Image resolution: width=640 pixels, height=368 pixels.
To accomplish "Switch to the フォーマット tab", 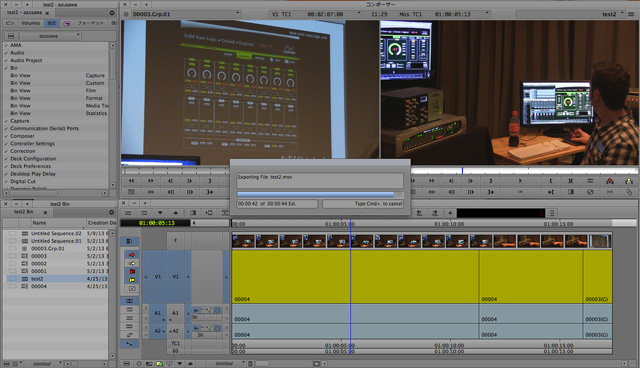I will 91,23.
